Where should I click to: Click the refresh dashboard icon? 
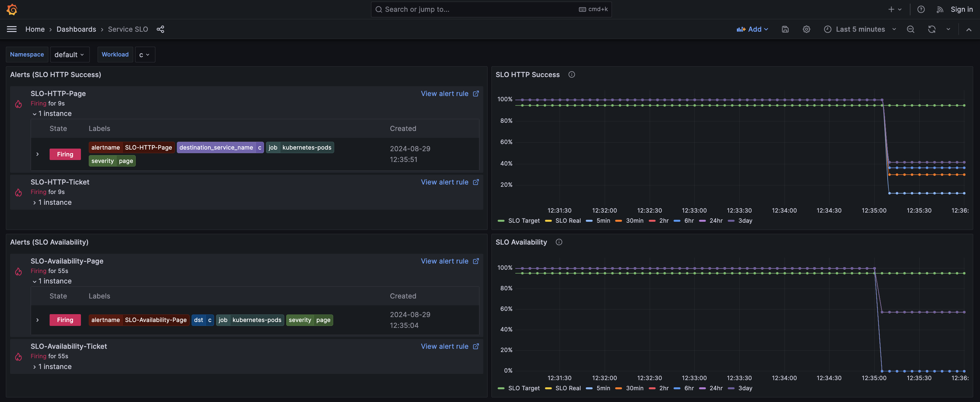click(931, 29)
